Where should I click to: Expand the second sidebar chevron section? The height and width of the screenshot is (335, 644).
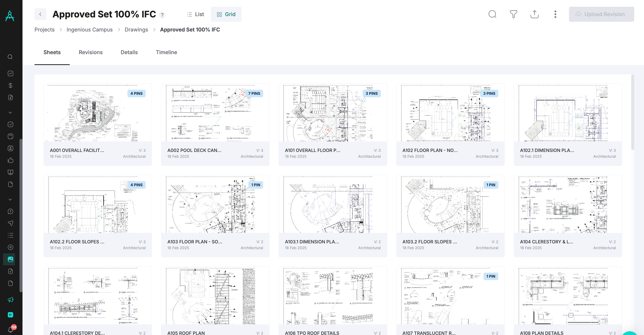point(10,200)
